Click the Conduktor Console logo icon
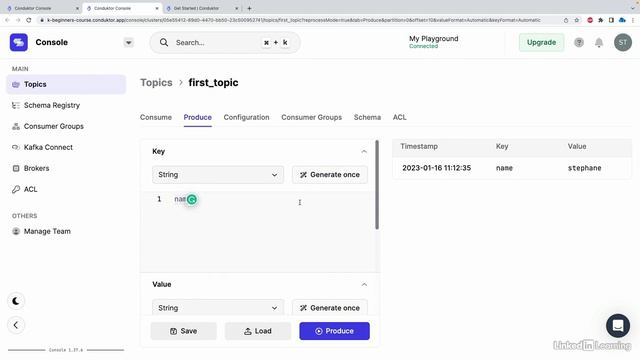The height and width of the screenshot is (360, 640). [19, 42]
